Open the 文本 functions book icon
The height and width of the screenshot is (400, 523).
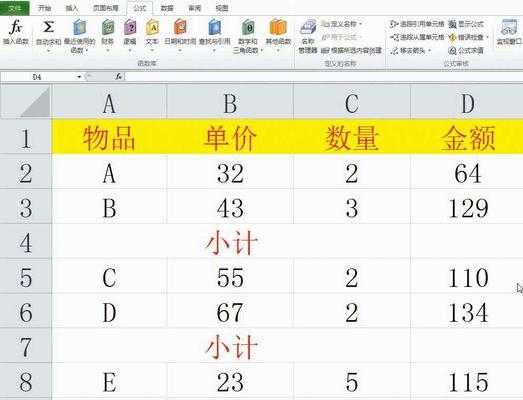[152, 27]
